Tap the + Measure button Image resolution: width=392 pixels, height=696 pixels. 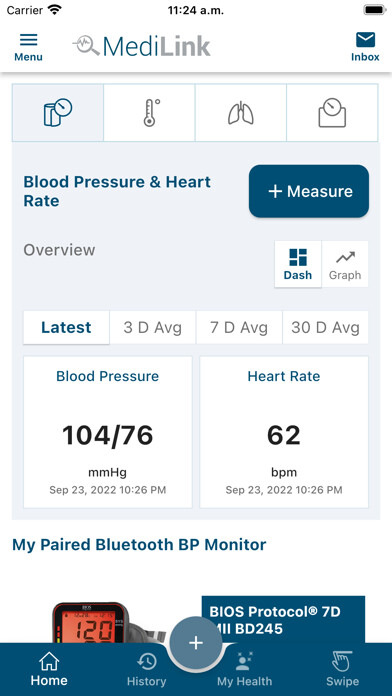309,191
